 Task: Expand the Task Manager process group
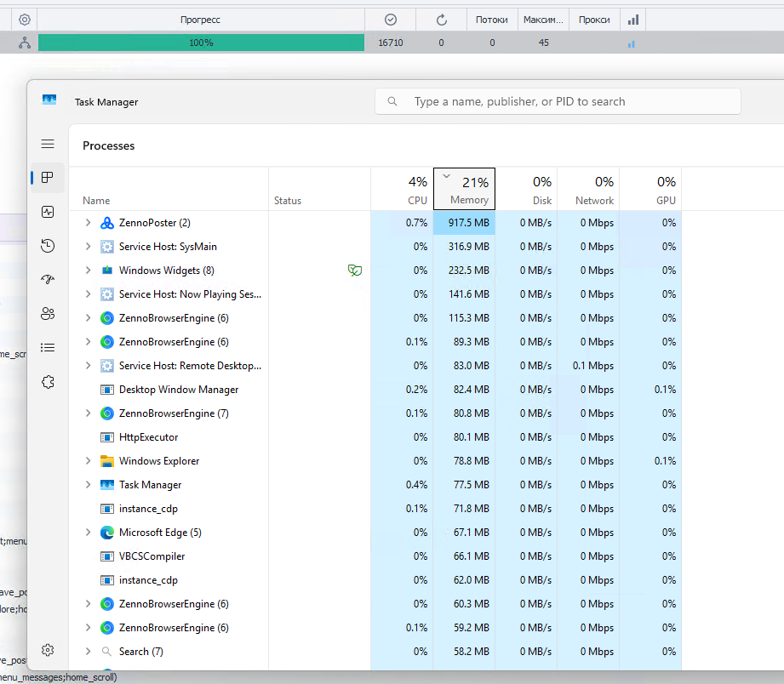[88, 485]
